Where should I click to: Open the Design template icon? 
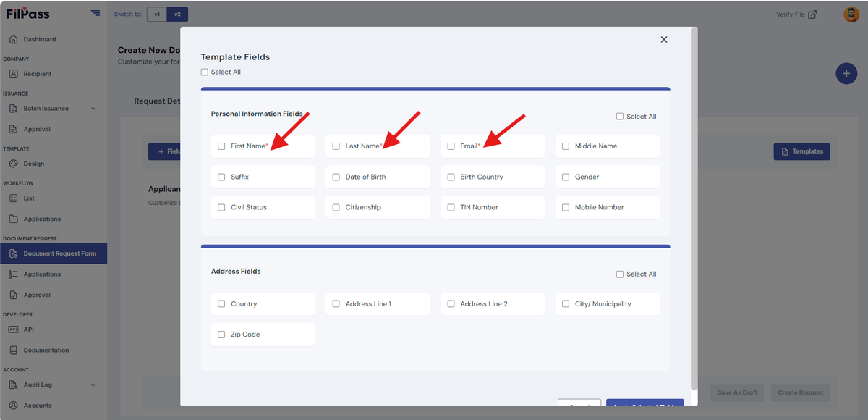coord(14,164)
